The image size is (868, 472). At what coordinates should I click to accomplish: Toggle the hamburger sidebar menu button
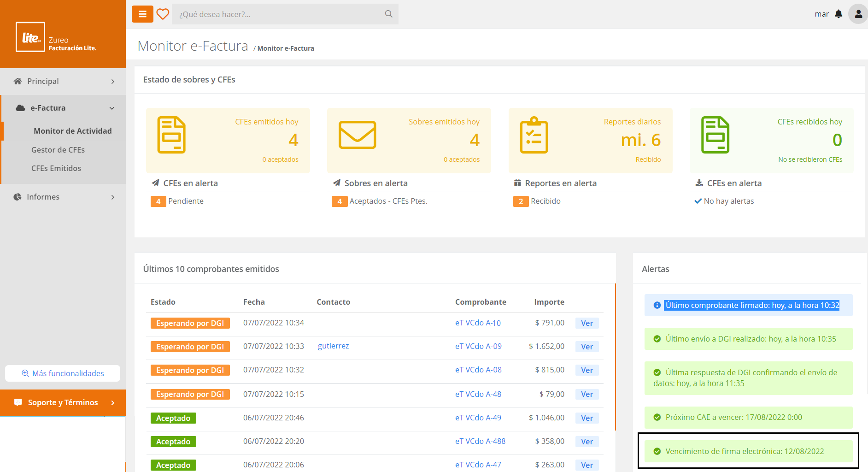pos(142,14)
